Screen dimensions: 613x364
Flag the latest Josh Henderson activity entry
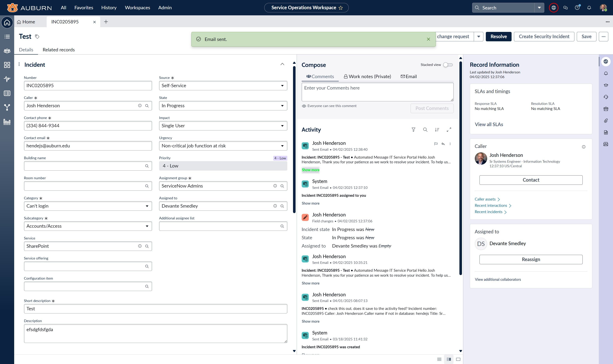click(436, 144)
